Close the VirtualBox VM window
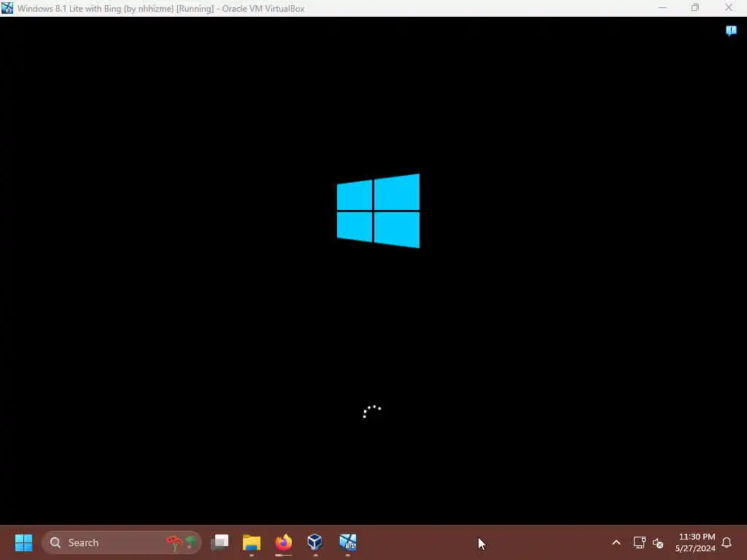This screenshot has width=747, height=560. [x=729, y=8]
